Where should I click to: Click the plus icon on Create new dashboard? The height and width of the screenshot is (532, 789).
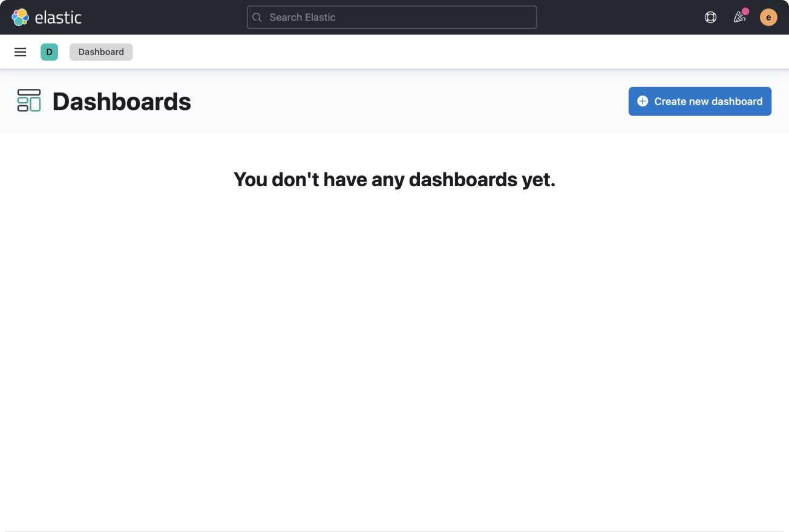[642, 101]
